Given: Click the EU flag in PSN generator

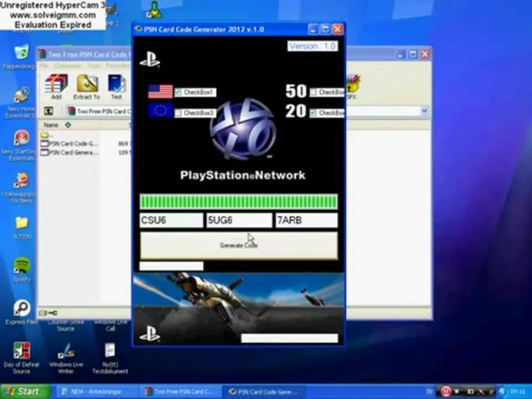Looking at the screenshot, I should click(x=161, y=111).
